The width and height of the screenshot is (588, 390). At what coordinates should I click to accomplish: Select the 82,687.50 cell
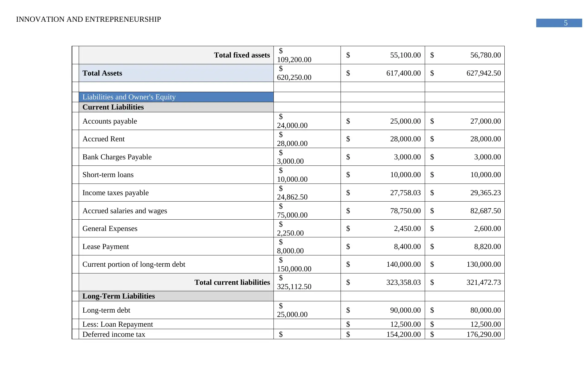(465, 211)
